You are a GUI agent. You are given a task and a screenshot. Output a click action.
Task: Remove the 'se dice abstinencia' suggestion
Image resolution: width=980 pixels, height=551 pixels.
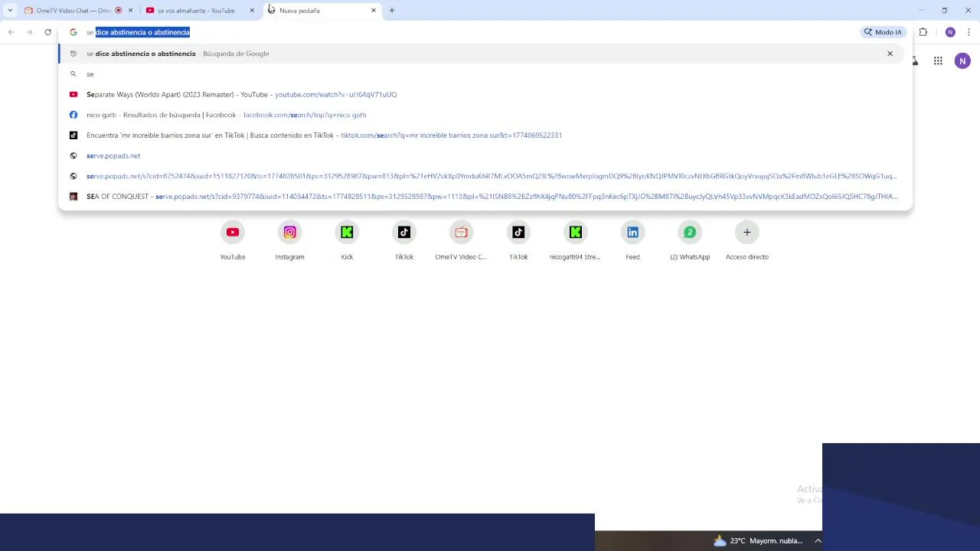(x=890, y=54)
